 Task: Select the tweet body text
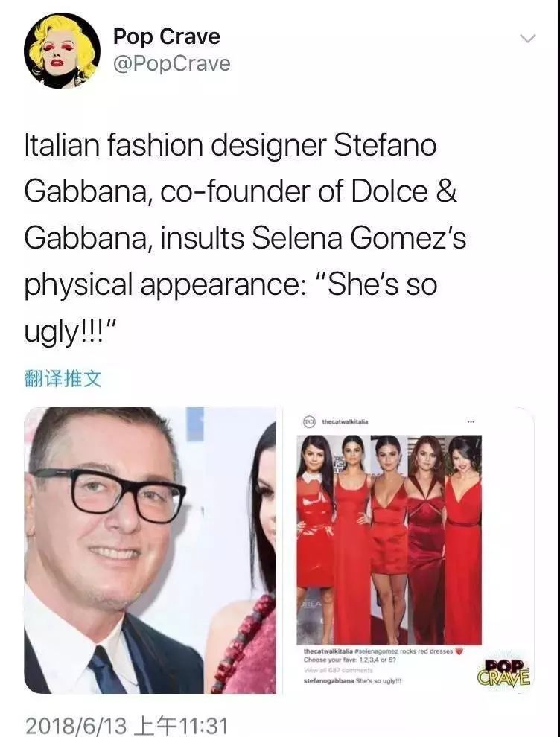click(245, 237)
